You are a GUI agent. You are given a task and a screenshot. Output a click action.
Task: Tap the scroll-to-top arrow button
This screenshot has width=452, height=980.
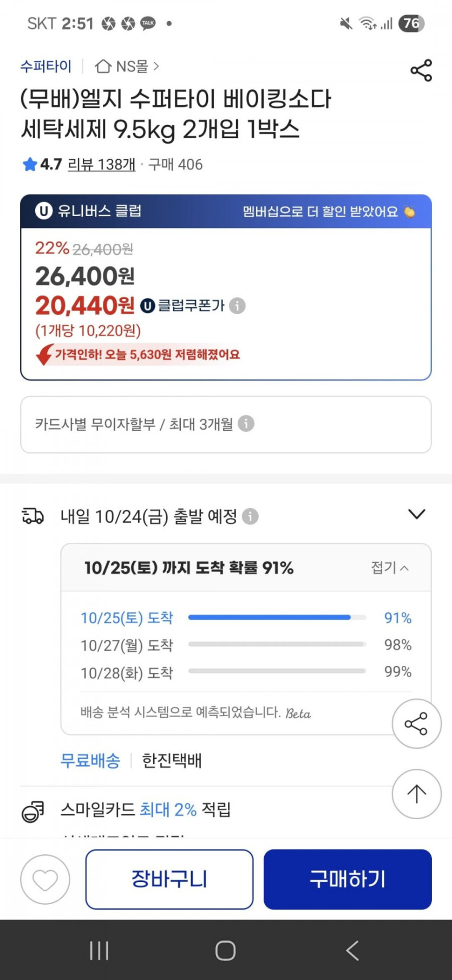[x=416, y=794]
